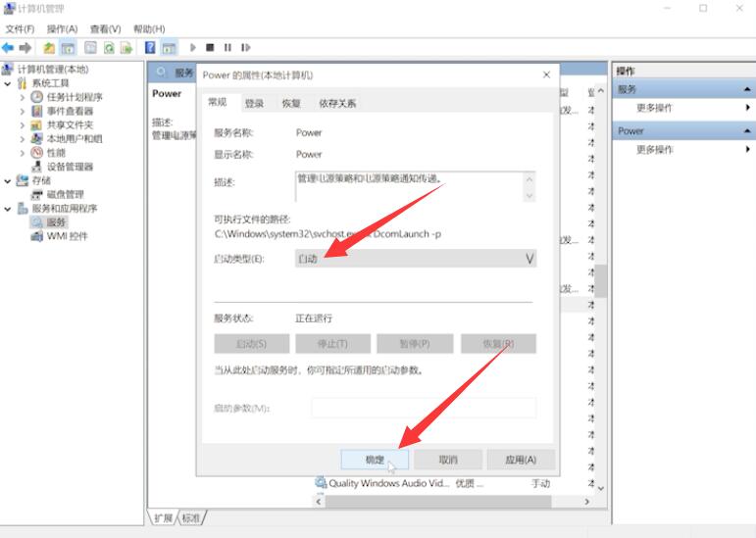Select WMI 控件 in the tree
Viewport: 756px width, 538px height.
(x=67, y=236)
